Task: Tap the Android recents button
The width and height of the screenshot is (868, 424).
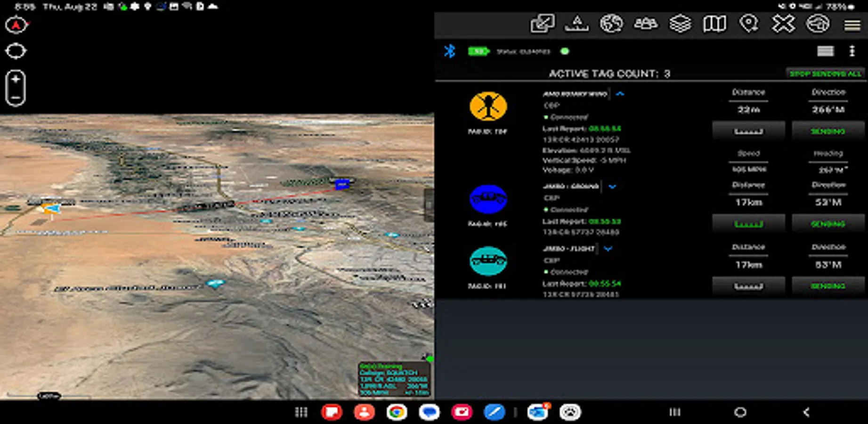Action: point(675,412)
